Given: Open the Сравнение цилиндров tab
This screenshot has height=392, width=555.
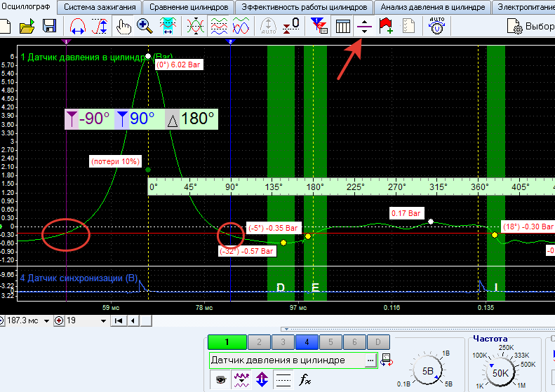Looking at the screenshot, I should click(189, 7).
